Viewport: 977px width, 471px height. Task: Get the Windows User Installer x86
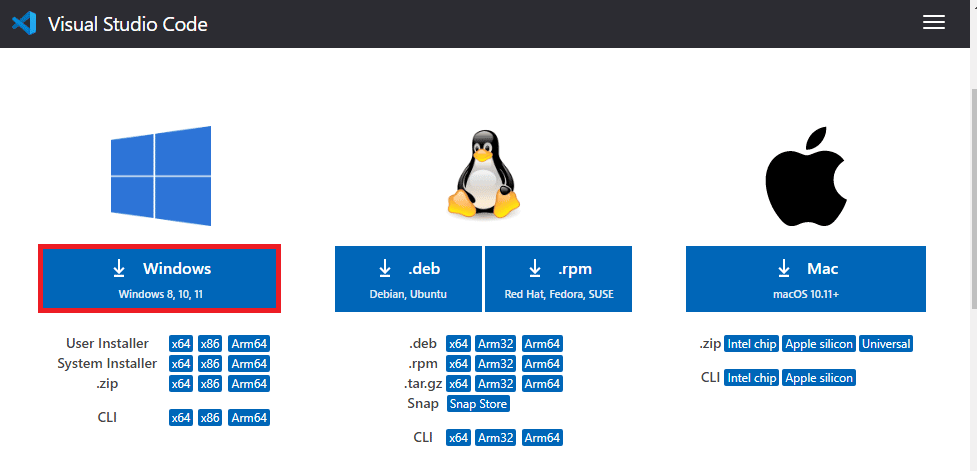click(x=210, y=344)
